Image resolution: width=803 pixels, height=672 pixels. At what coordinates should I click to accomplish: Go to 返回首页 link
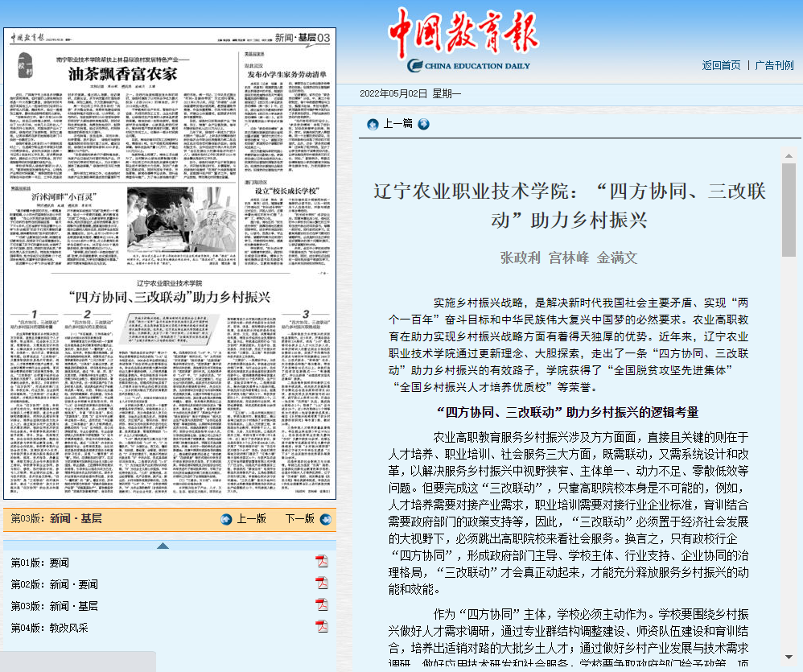click(x=721, y=65)
